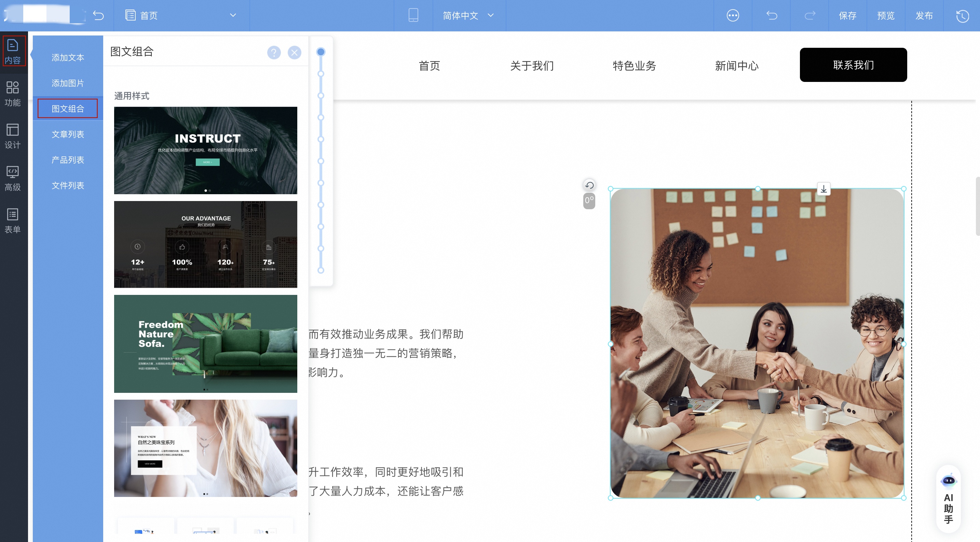
Task: Choose the INSTRUCT leaf template thumbnail
Action: coord(205,150)
